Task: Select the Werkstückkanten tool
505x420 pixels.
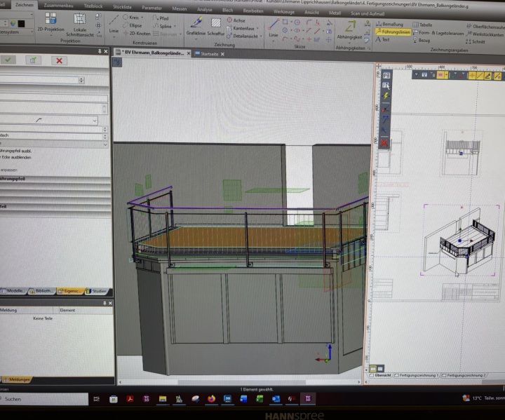Action: tap(485, 34)
